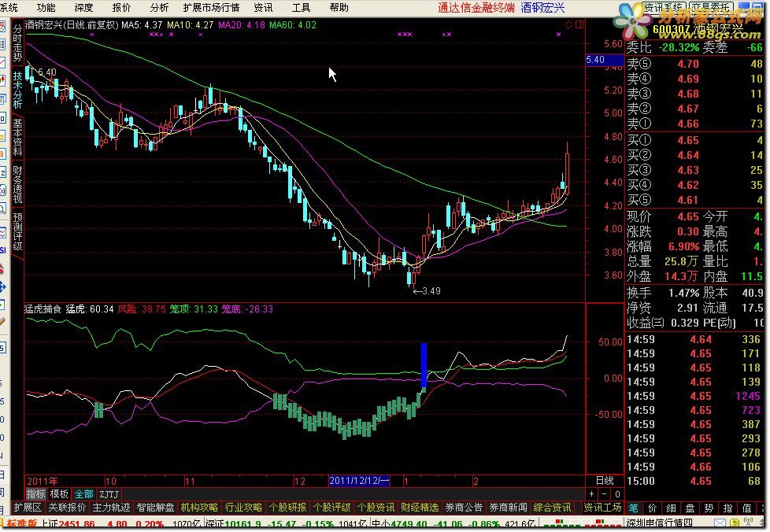This screenshot has width=770, height=532.
Task: Click the line chart icon in left toolbar
Action: coord(2,62)
